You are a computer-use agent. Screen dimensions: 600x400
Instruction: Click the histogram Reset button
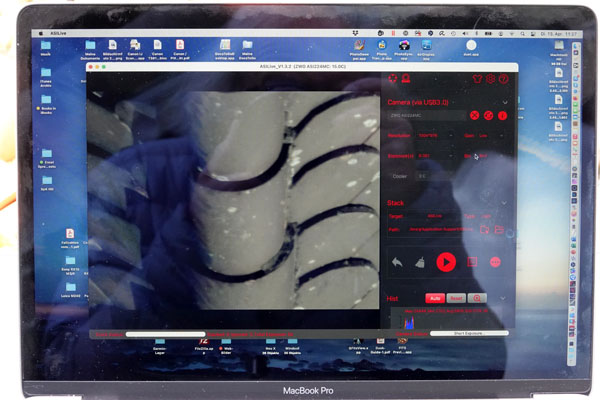pyautogui.click(x=456, y=298)
